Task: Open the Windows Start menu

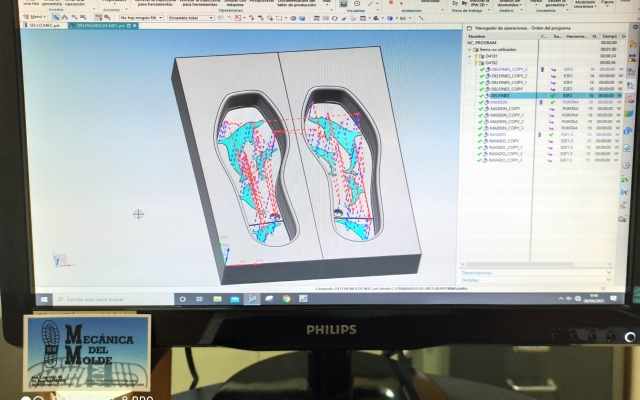Action: (44, 298)
